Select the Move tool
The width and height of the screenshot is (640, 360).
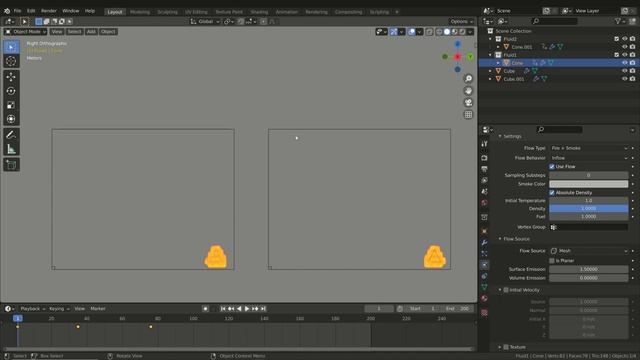(x=11, y=77)
